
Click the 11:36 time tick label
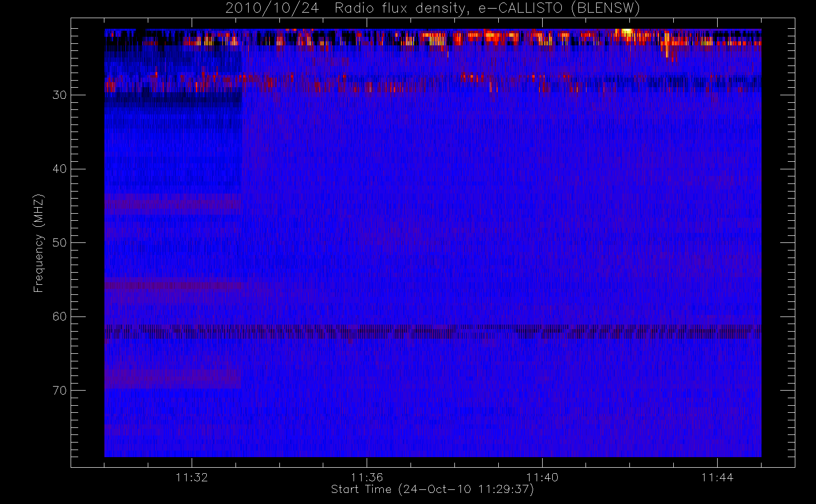[367, 477]
